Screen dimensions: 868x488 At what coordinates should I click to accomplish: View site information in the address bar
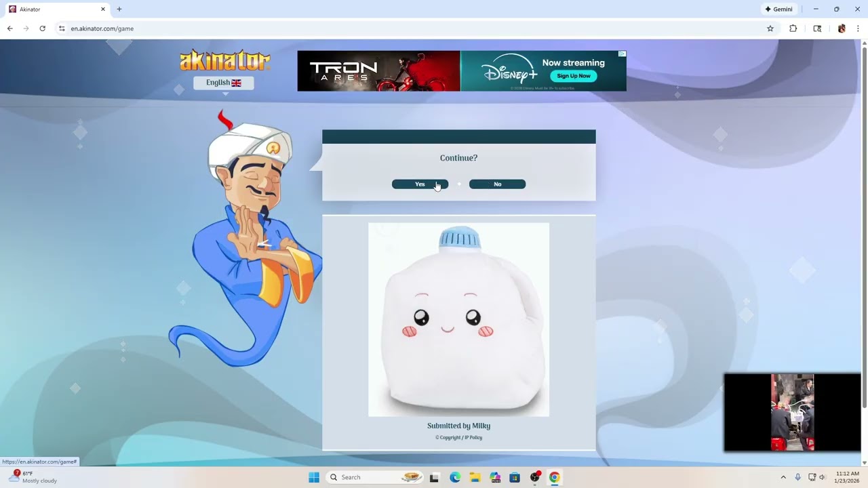pos(62,28)
